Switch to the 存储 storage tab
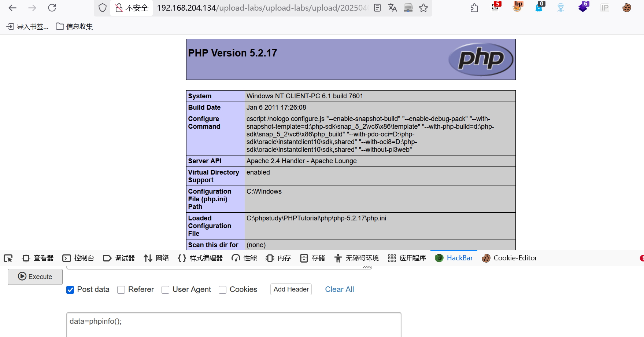The width and height of the screenshot is (644, 337). point(312,258)
